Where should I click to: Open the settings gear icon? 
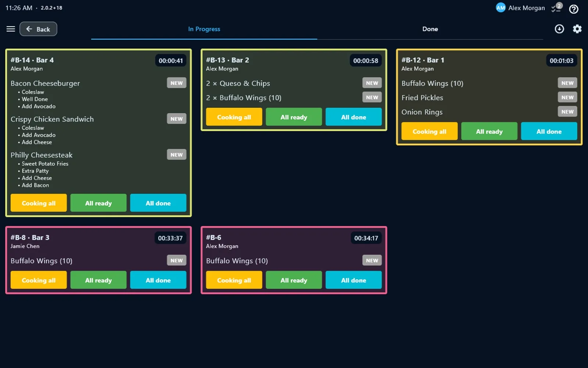(x=577, y=29)
